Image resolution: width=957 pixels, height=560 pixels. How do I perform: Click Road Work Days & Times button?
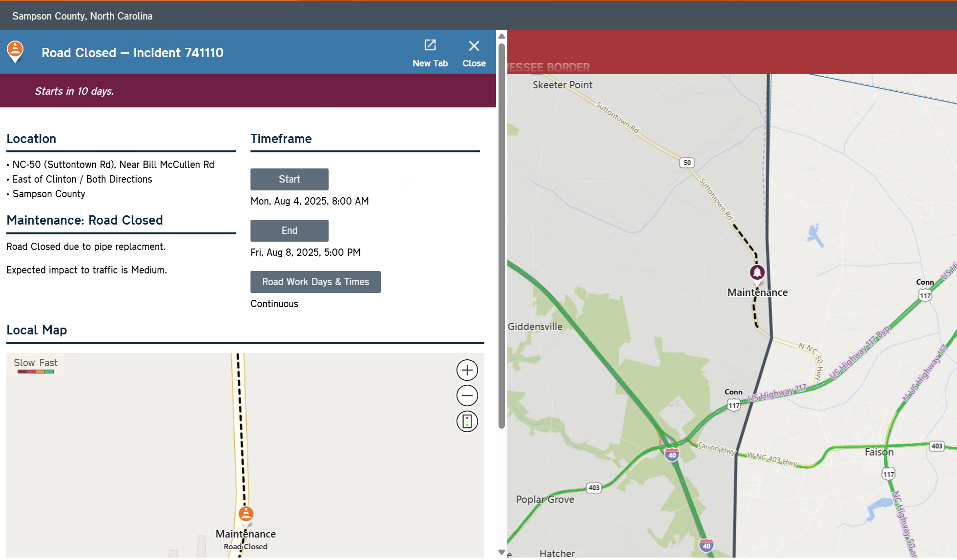tap(315, 282)
